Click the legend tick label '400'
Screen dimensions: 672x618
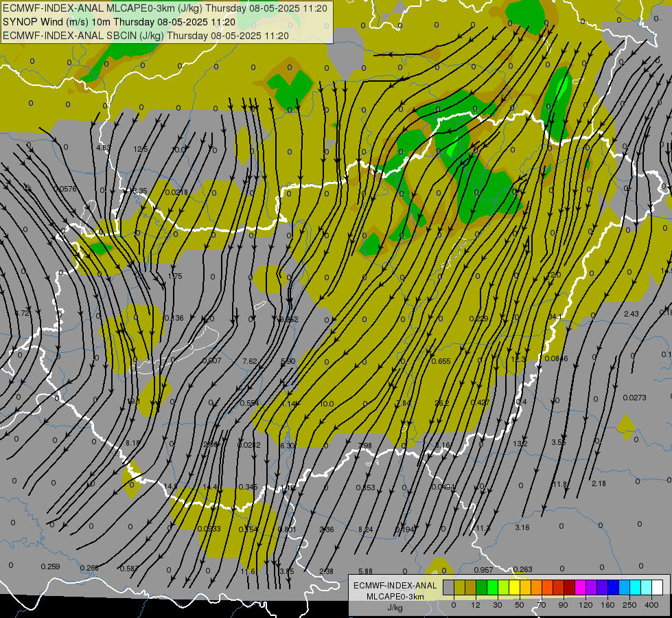coord(651,605)
